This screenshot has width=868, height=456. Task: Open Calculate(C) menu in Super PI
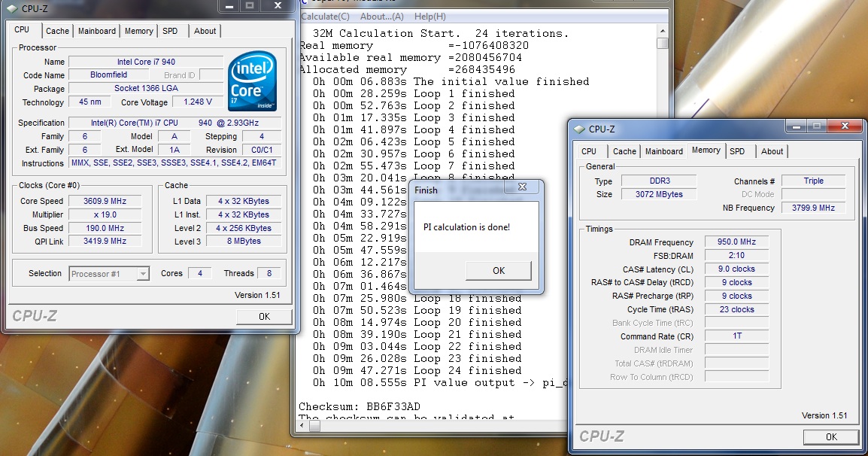pos(326,17)
